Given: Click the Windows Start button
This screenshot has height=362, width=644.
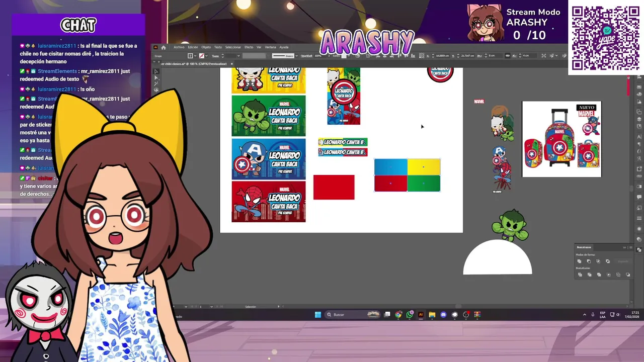Looking at the screenshot, I should [x=318, y=315].
